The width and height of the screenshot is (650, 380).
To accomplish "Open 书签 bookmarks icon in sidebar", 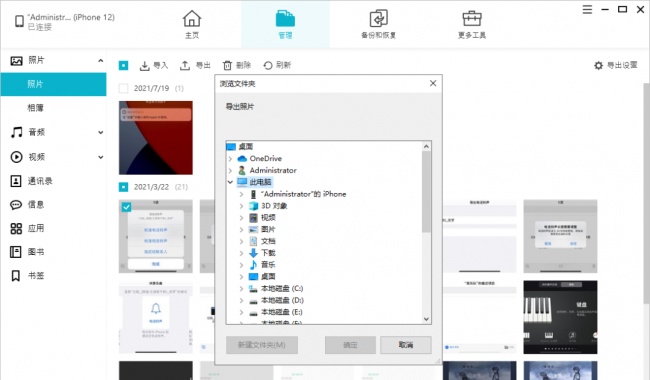I will point(16,276).
